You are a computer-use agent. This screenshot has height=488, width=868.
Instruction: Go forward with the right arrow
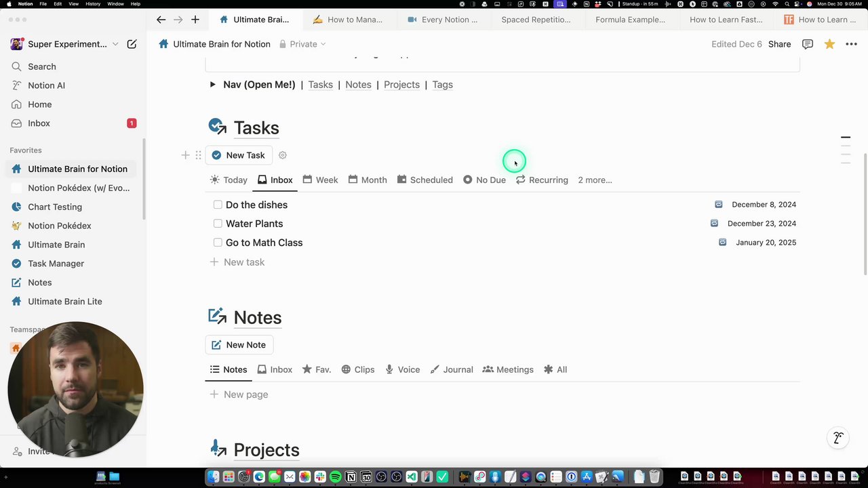178,20
